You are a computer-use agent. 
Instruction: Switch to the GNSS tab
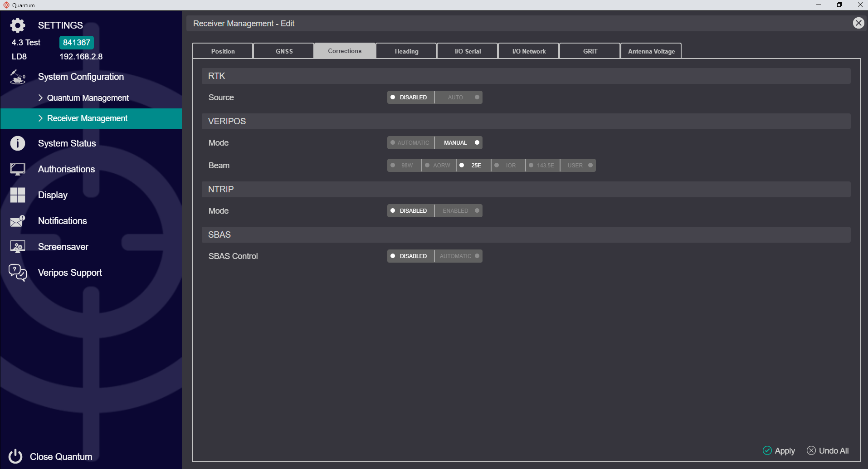(283, 51)
